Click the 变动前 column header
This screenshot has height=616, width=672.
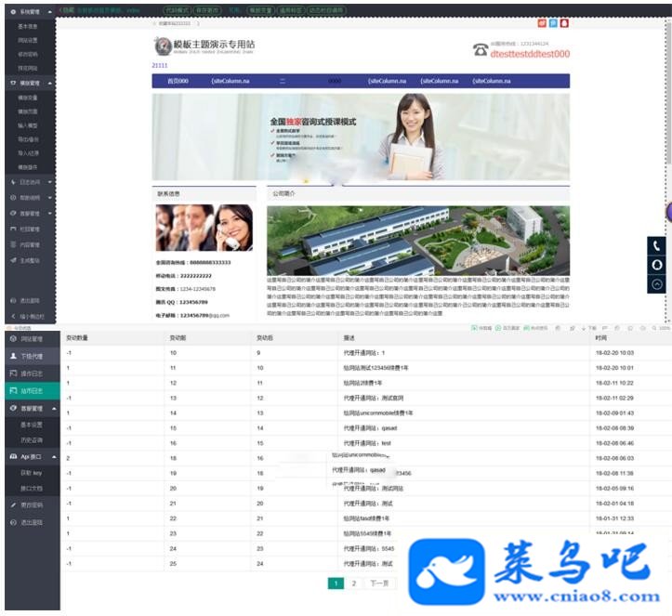pyautogui.click(x=178, y=338)
